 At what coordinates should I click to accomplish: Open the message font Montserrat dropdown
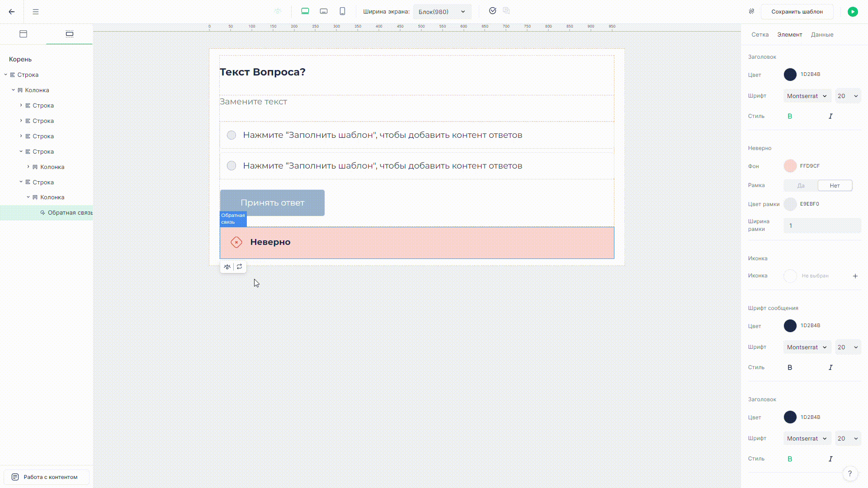pos(807,347)
